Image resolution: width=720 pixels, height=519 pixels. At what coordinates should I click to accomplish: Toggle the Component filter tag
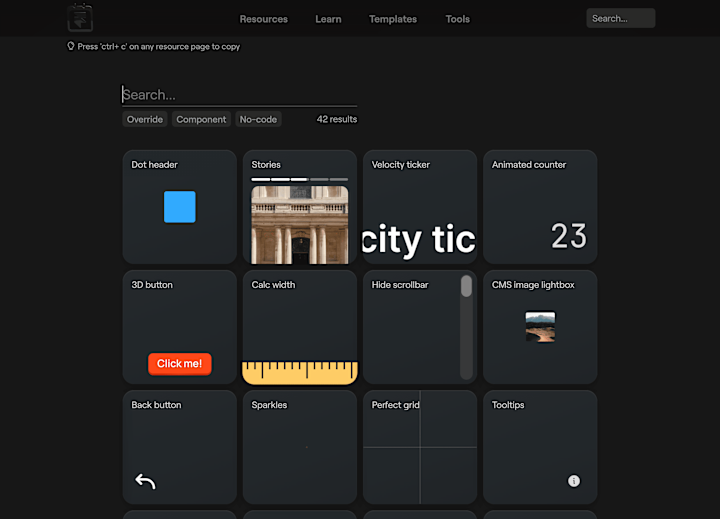[201, 119]
